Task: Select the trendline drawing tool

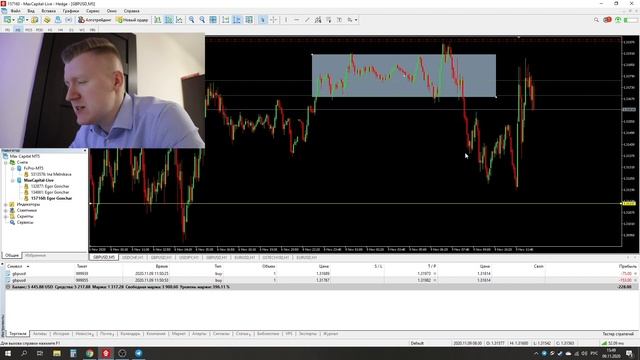Action: point(307,20)
